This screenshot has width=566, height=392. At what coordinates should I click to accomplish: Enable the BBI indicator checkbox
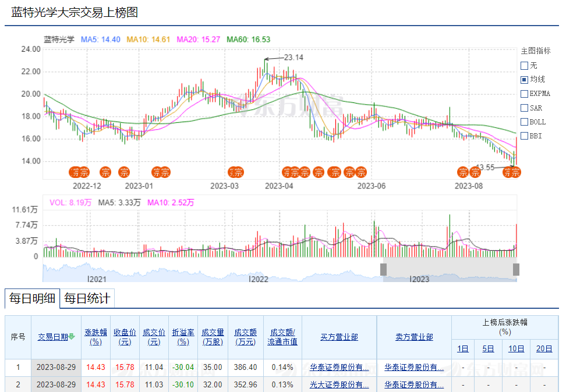click(x=524, y=136)
